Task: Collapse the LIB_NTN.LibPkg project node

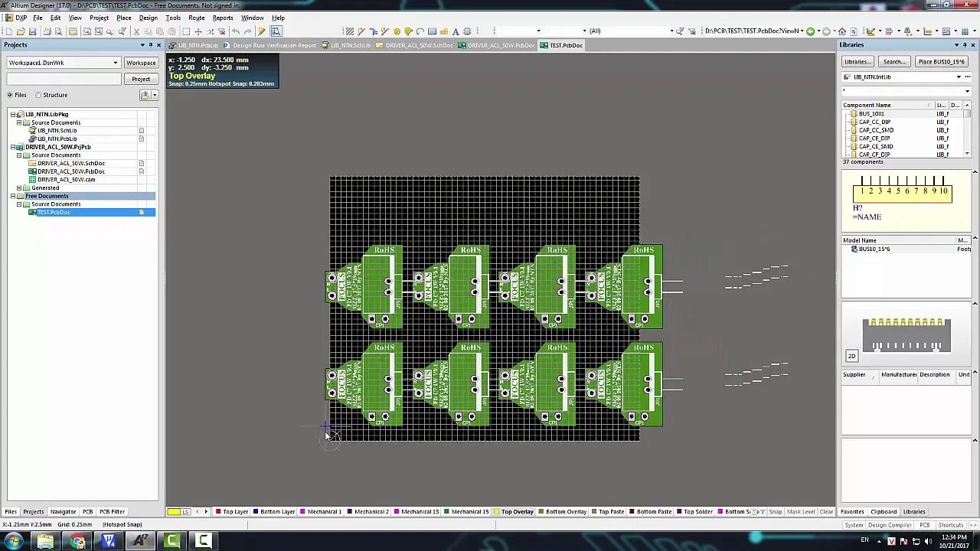Action: [13, 114]
